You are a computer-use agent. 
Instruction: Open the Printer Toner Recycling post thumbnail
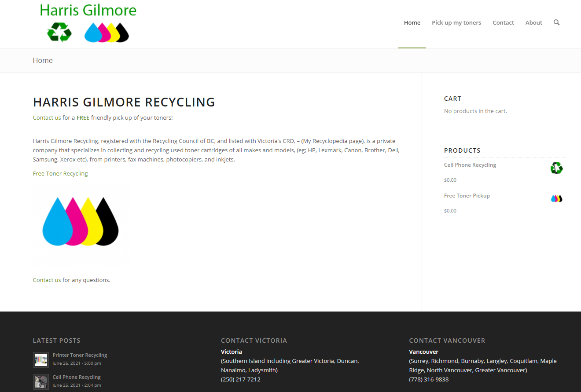point(41,359)
